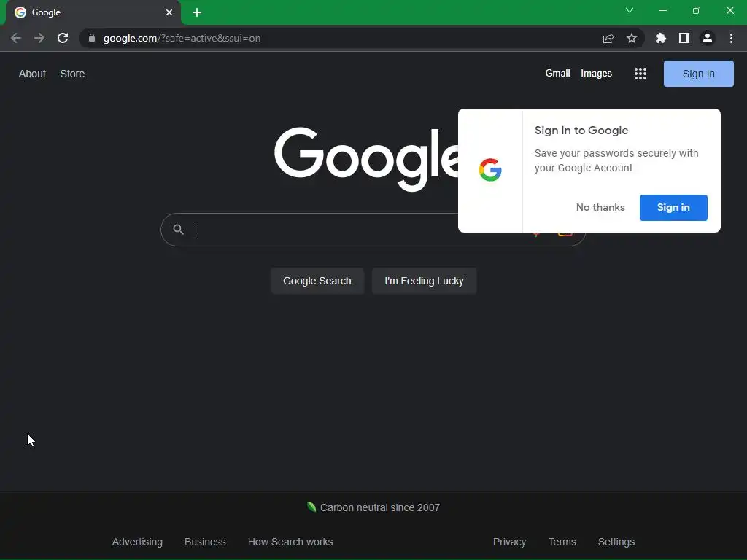Open the Store link

coord(72,74)
